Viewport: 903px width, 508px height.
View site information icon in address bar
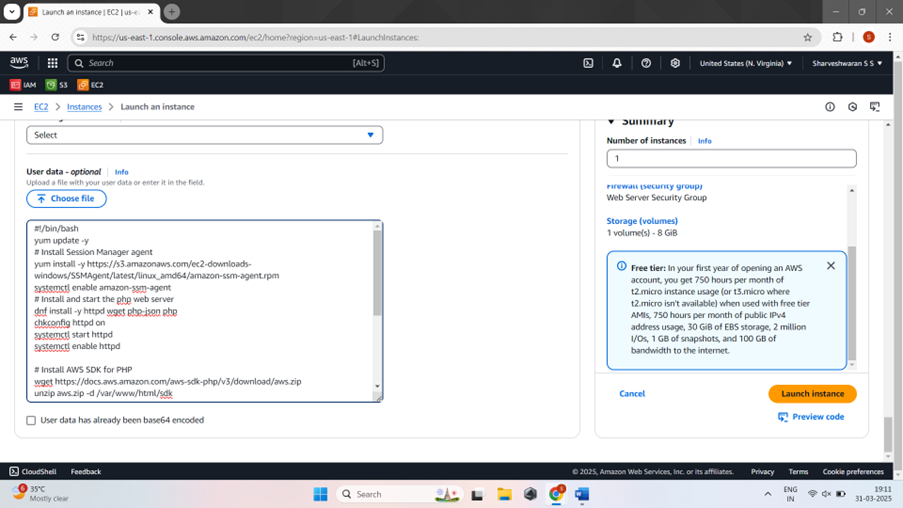pyautogui.click(x=81, y=37)
